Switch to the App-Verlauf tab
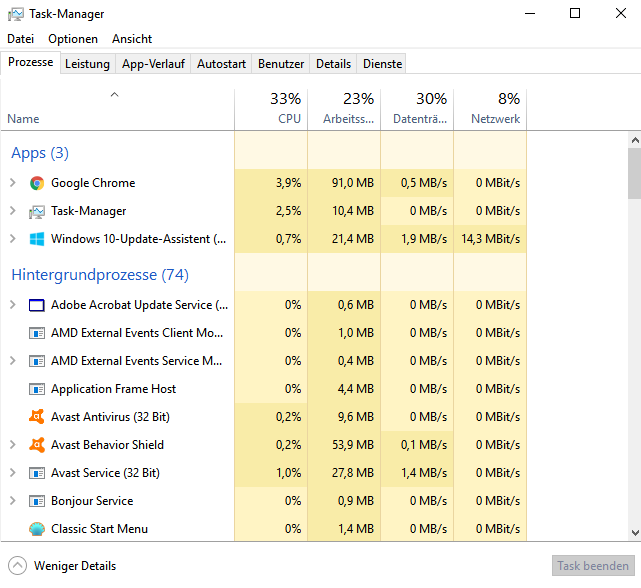Image resolution: width=641 pixels, height=588 pixels. [153, 64]
